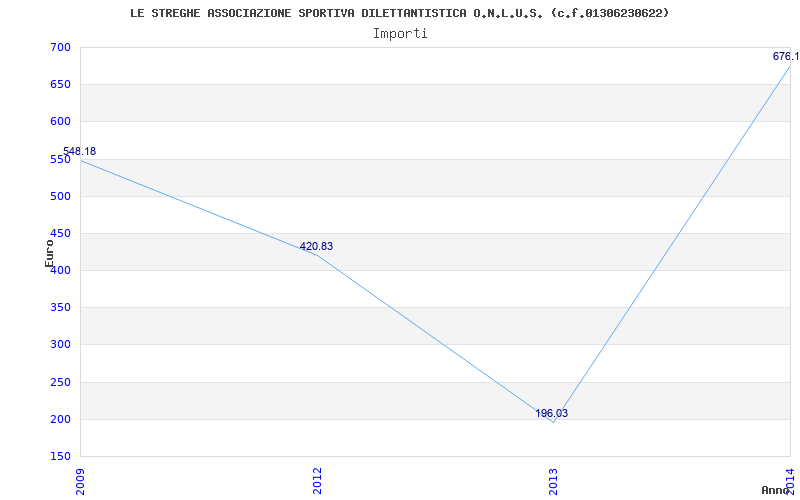Viewport: 800px width, 500px height.
Task: Click the 200 y-axis value
Action: point(60,419)
